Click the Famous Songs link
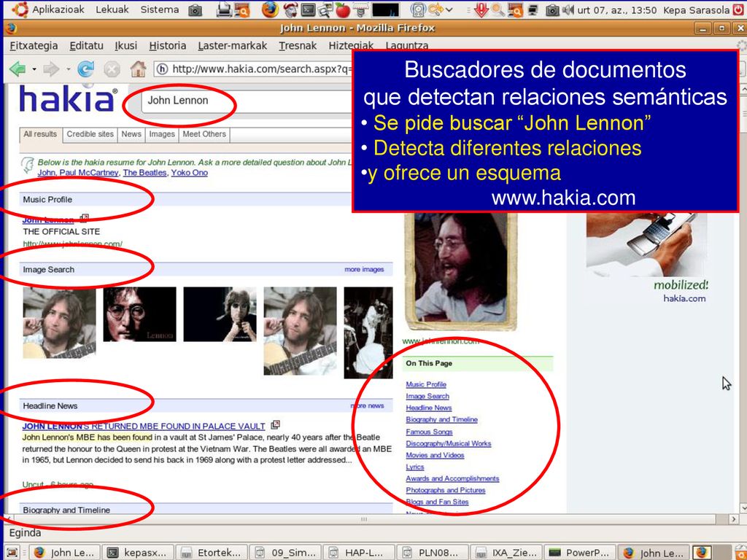 click(x=429, y=432)
